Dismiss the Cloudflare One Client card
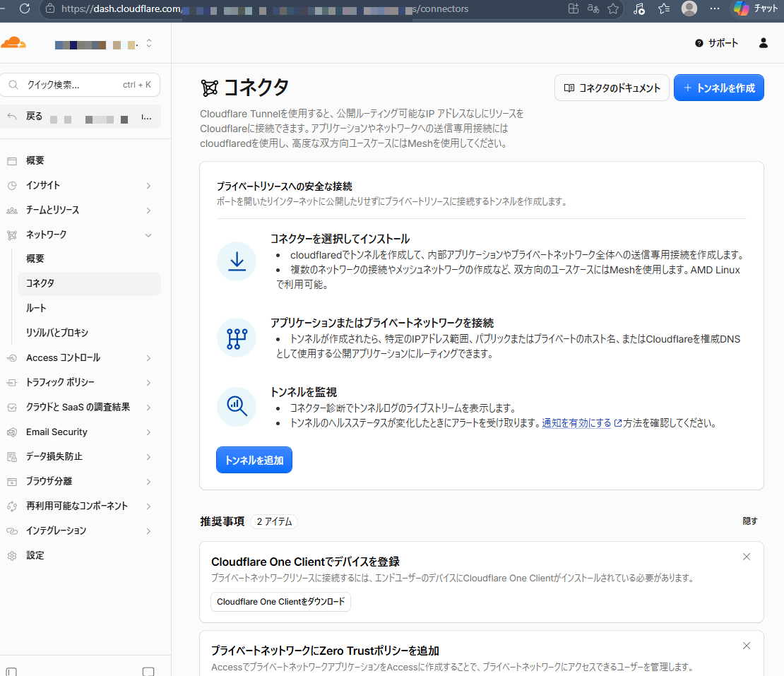Viewport: 784px width, 676px height. 747,557
